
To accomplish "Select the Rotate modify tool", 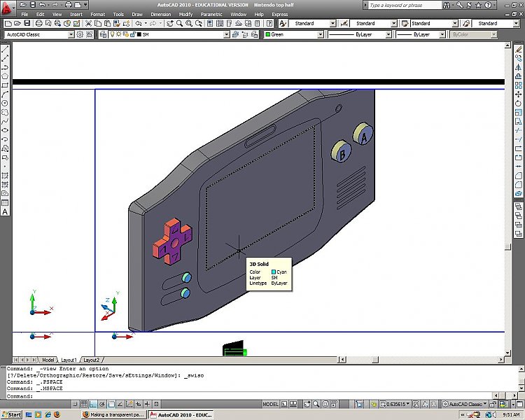I will (518, 104).
